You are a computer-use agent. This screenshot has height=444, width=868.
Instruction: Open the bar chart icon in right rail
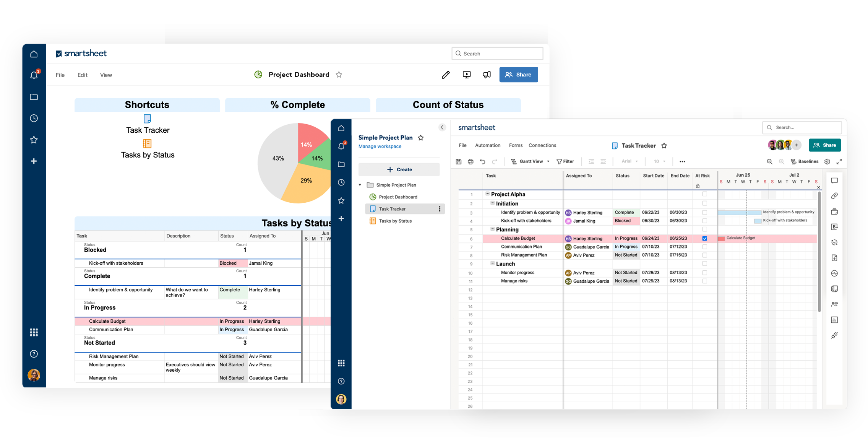tap(834, 320)
